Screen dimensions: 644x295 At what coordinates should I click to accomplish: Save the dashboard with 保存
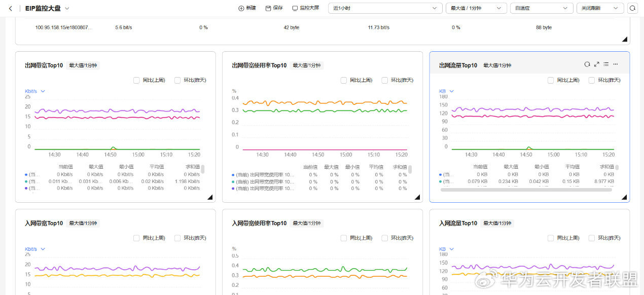point(274,8)
